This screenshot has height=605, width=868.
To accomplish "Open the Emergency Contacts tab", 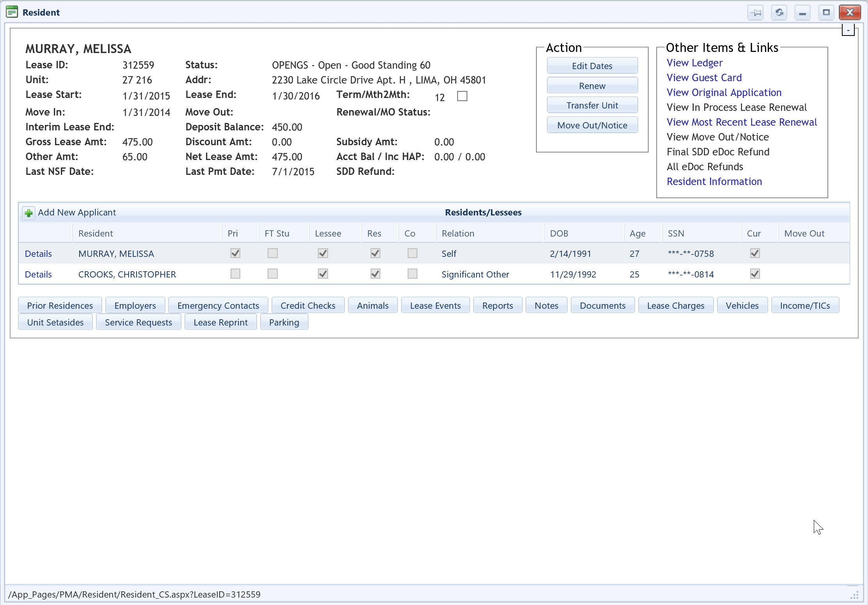I will (x=218, y=306).
